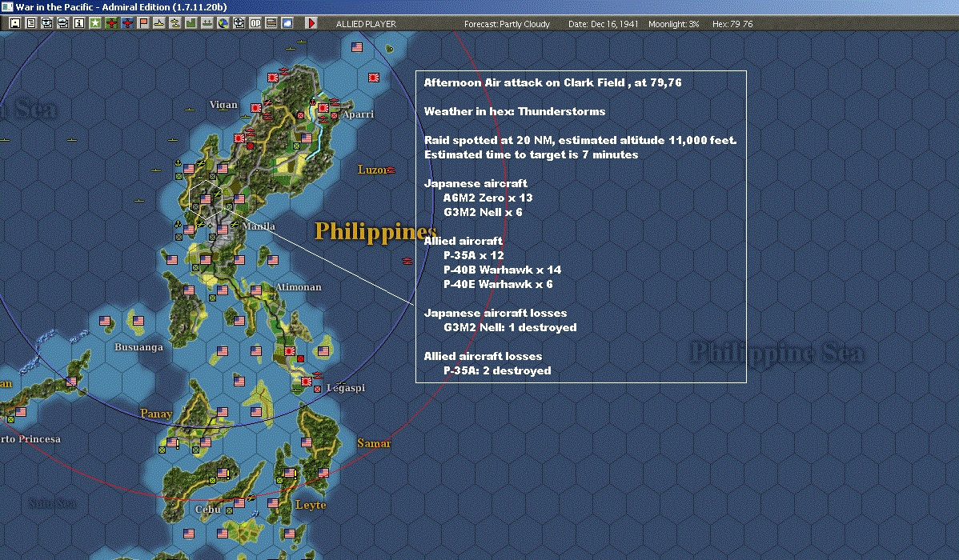Click the Atimonan city label

pyautogui.click(x=298, y=286)
